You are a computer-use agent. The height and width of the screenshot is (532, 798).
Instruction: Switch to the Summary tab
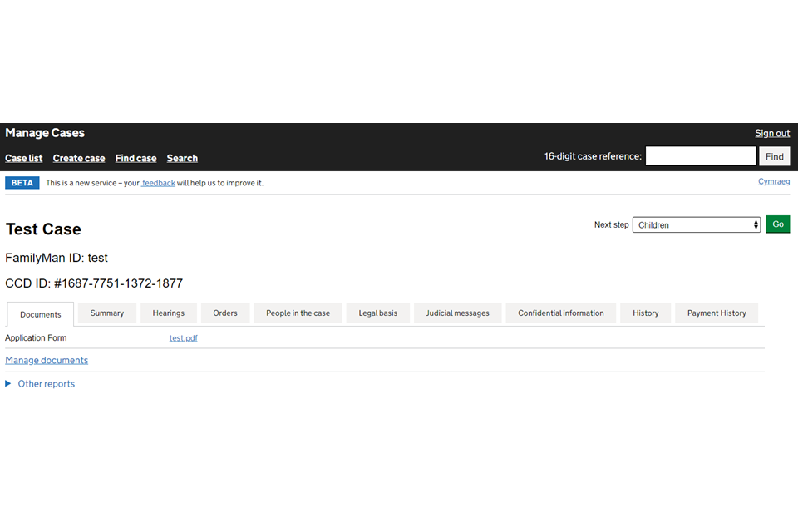click(107, 313)
